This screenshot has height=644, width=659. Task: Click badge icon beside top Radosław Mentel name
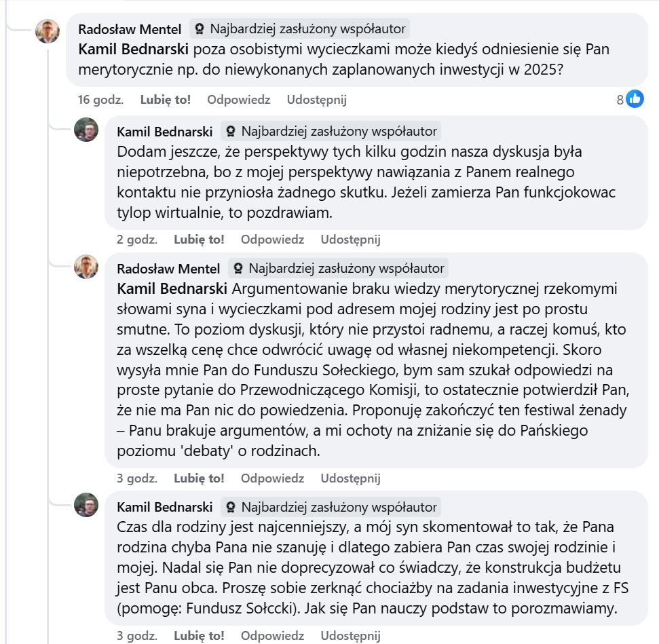(x=200, y=29)
